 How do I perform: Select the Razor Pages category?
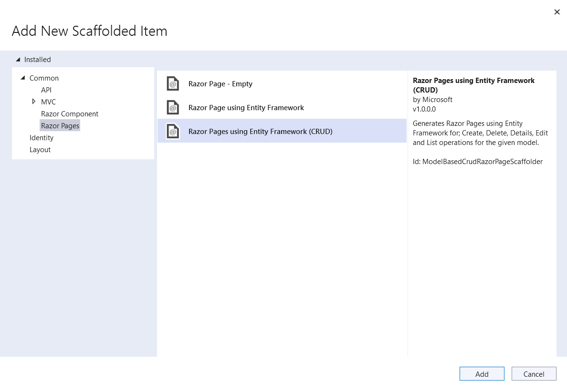(60, 126)
